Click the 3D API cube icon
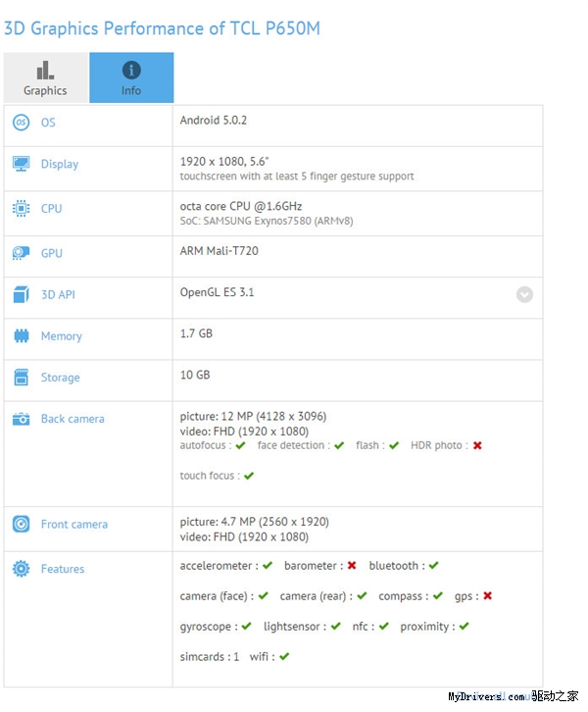Viewport: 588px width, 712px height. 21,294
